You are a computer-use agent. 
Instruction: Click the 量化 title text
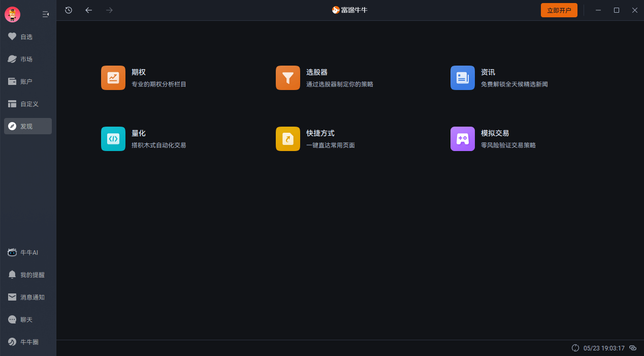pos(139,133)
